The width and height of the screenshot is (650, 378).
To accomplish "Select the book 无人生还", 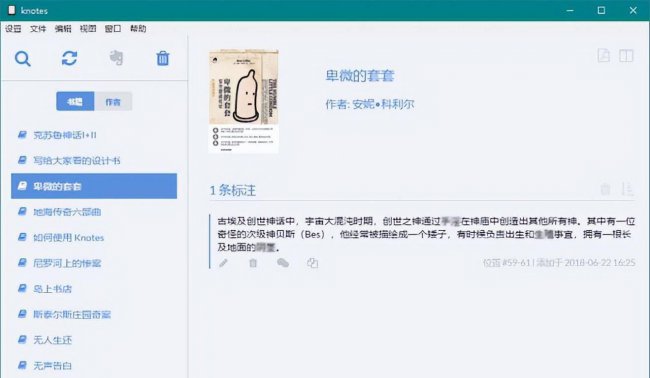I will [94, 340].
